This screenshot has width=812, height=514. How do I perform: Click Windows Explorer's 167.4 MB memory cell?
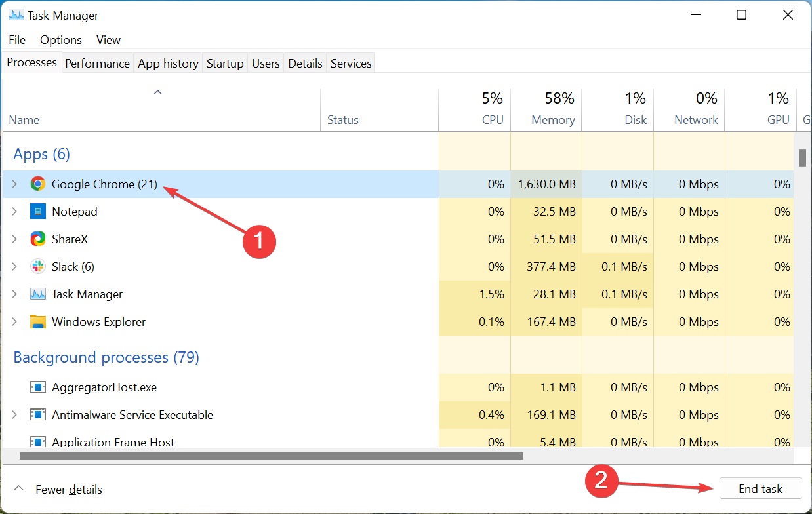pos(546,322)
